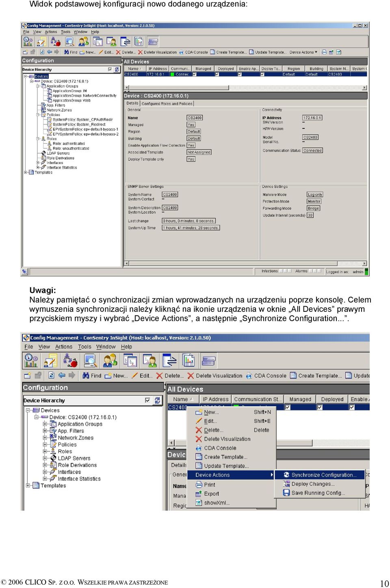This screenshot has width=390, height=588.
Task: Click the clock dashboard icon in the bottom screenshot toolbar
Action: click(x=31, y=360)
